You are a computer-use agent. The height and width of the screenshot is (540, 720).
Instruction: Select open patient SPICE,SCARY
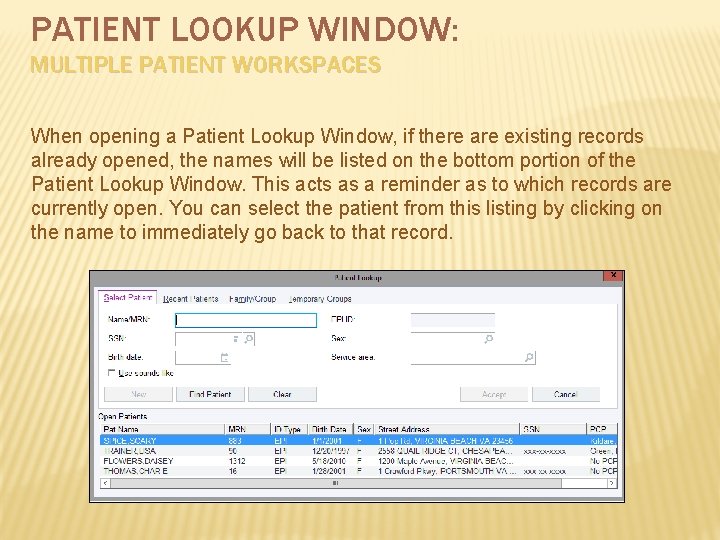359,440
